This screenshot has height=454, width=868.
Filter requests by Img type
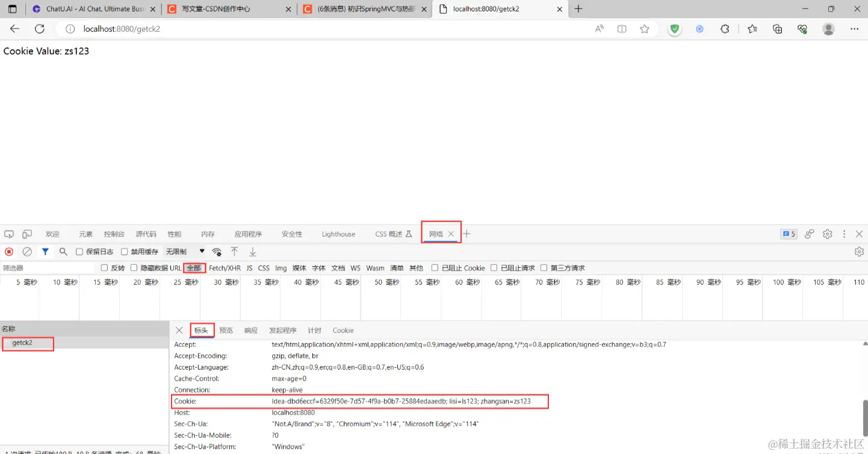281,268
